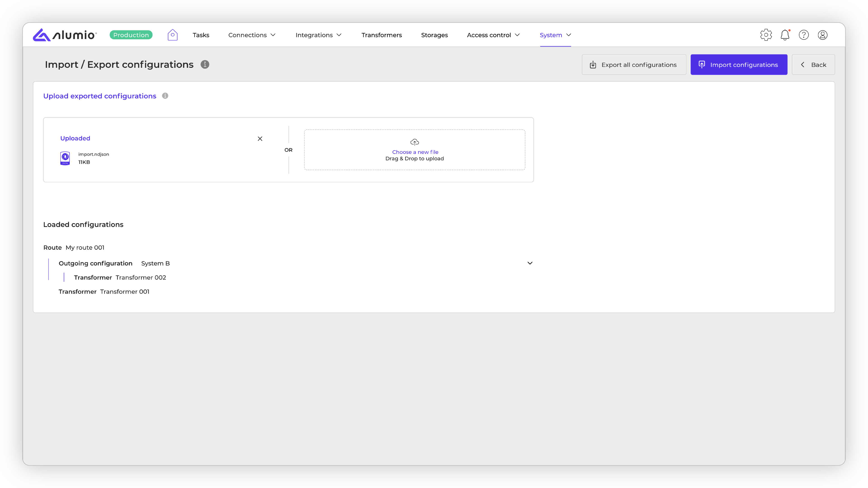
Task: Open the notifications bell
Action: point(785,35)
